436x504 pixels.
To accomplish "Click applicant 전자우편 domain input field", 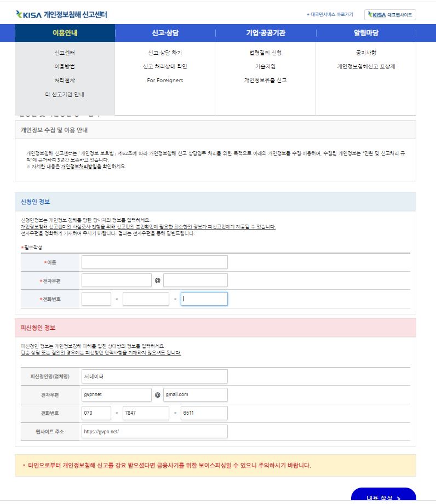I will (196, 280).
